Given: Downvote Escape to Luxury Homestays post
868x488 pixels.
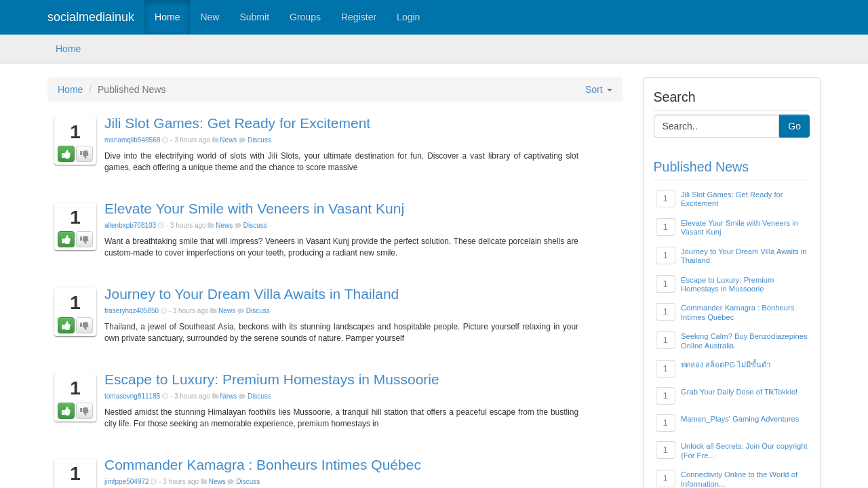Looking at the screenshot, I should click(x=84, y=411).
